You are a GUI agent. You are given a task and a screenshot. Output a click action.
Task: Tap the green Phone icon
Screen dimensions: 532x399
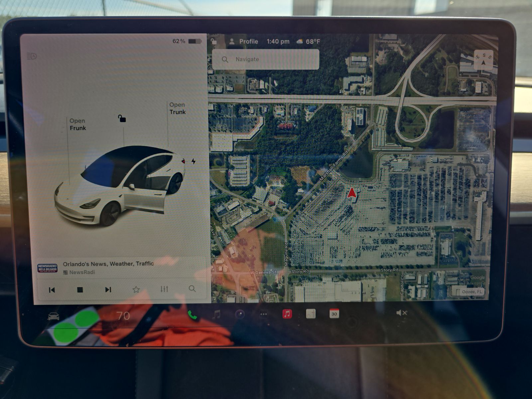(192, 315)
